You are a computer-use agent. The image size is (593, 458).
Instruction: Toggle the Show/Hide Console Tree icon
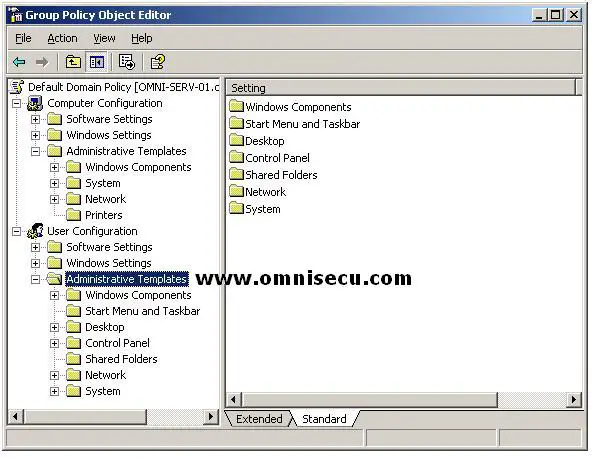[97, 62]
